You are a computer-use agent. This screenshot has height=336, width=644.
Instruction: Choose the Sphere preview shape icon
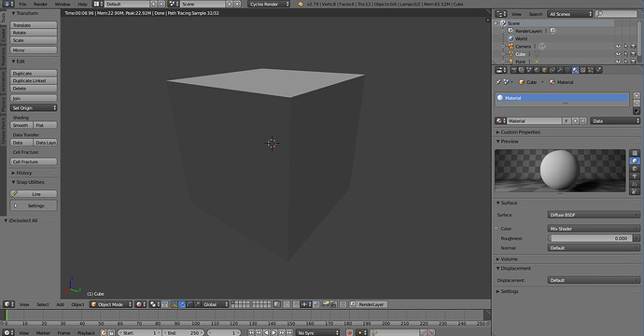pos(635,161)
